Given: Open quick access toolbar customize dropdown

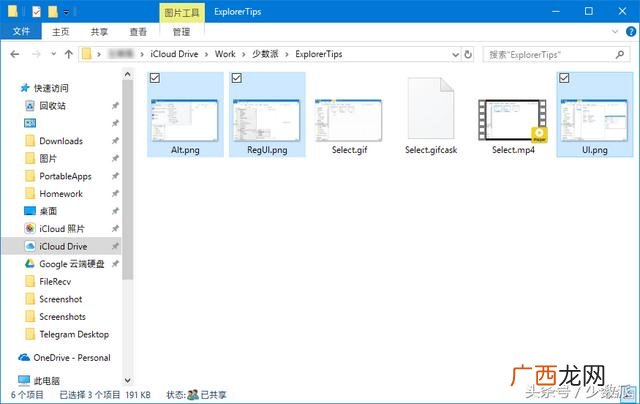Looking at the screenshot, I should [x=66, y=12].
